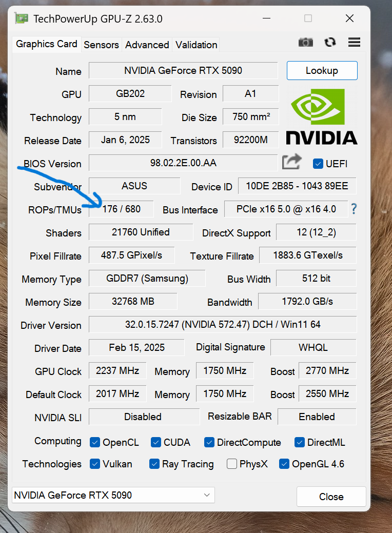Switch to the Sensors tab
This screenshot has height=533, width=392.
pos(101,45)
